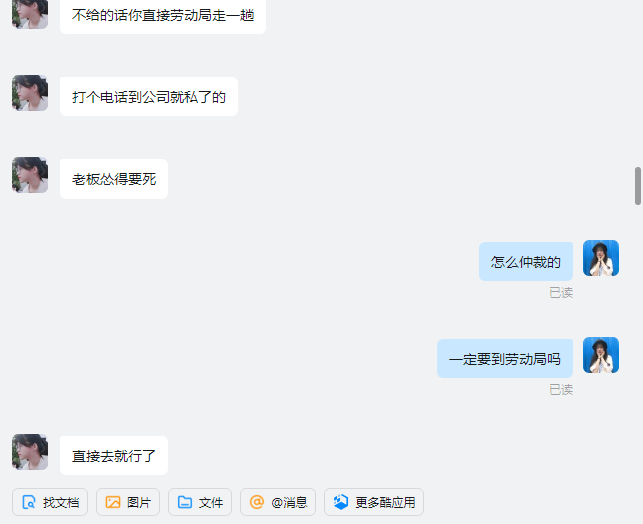643x524 pixels.
Task: Click contact avatar beside 老板怂得要死
Action: [x=30, y=175]
